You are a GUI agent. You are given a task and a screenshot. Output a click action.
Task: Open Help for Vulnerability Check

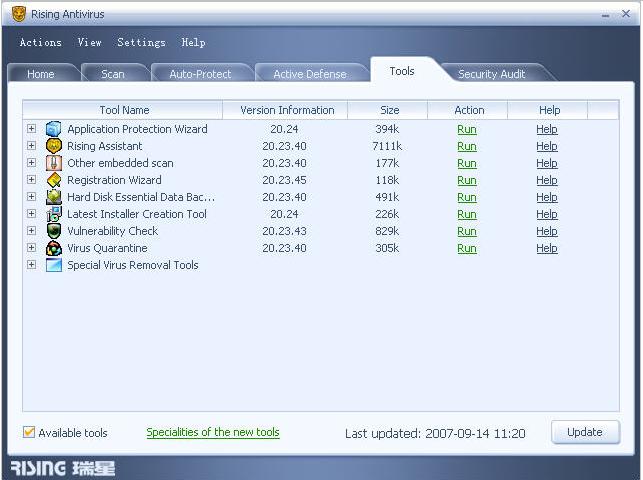547,231
